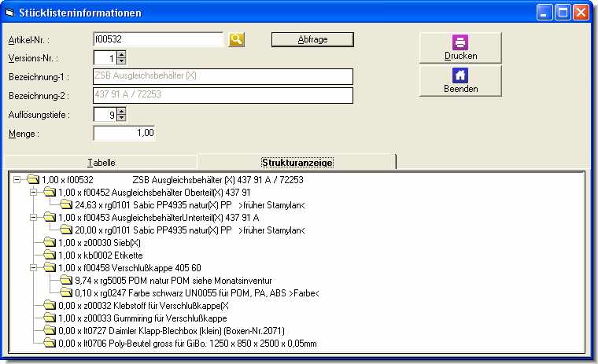598x364 pixels.
Task: Decrease the Auflösungstiefe spinner value
Action: point(121,118)
